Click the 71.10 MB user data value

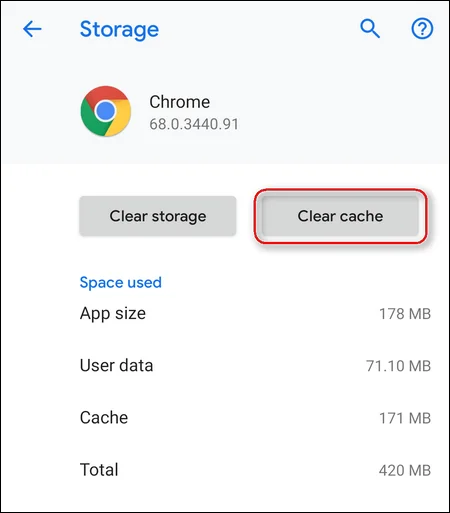coord(398,366)
